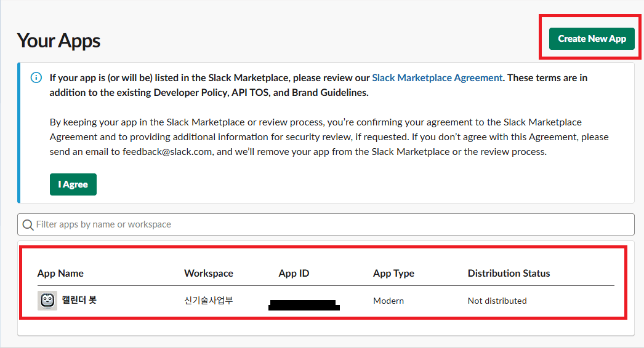Click the magnifier search icon

click(x=28, y=225)
